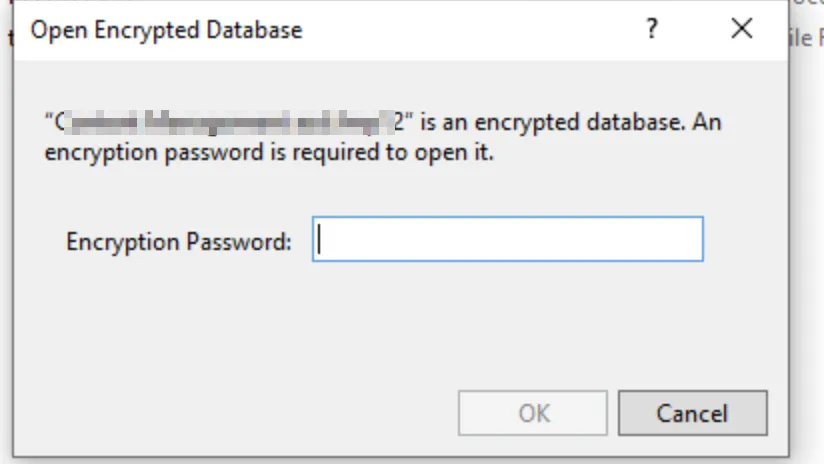Screen dimensions: 824x464
Task: Click the "Encryption Password:" label
Action: pos(179,242)
